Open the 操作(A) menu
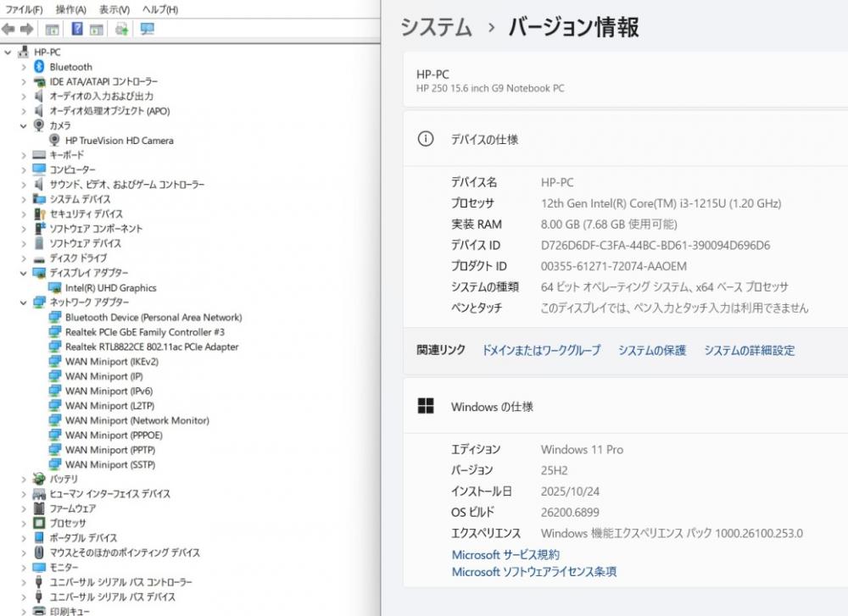The height and width of the screenshot is (616, 848). (71, 9)
